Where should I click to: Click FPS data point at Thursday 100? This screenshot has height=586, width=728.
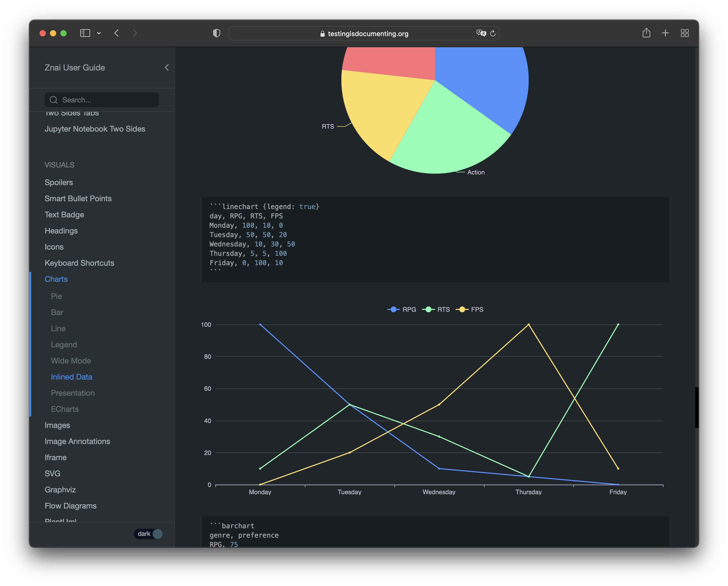point(529,324)
